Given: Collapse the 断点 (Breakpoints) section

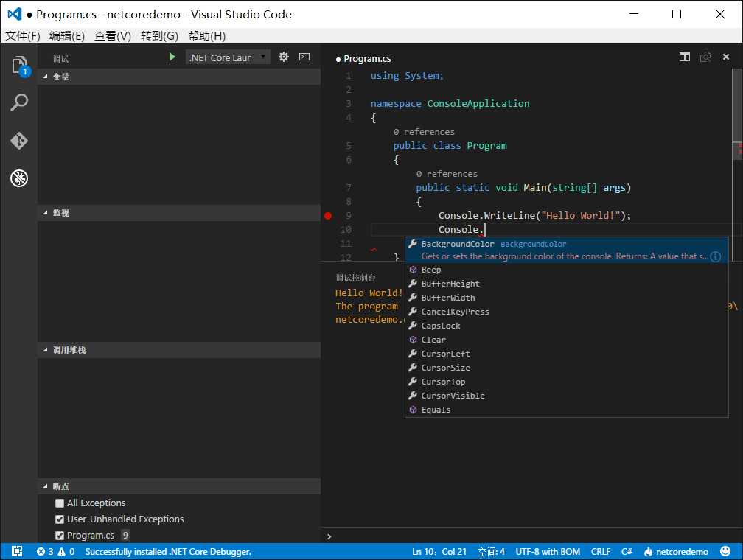Looking at the screenshot, I should pyautogui.click(x=179, y=486).
